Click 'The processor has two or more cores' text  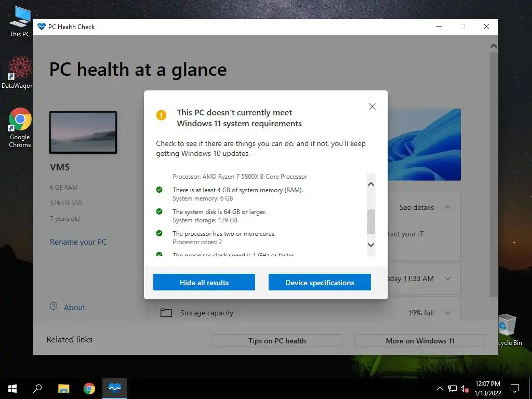tap(224, 233)
